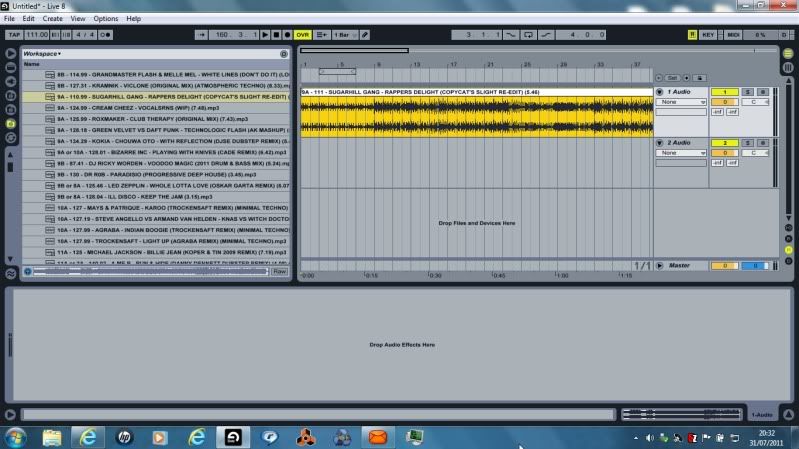The height and width of the screenshot is (449, 799).
Task: Enable the Draw Mode pencil icon
Action: point(365,34)
